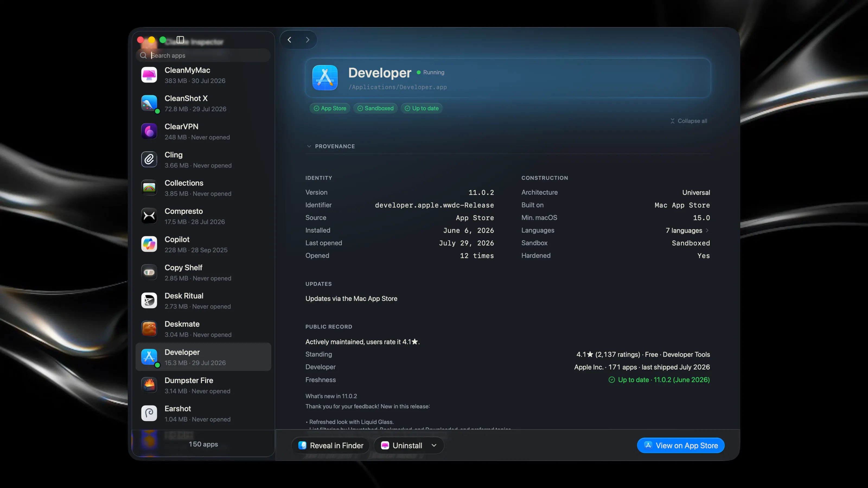868x488 pixels.
Task: Open the Copilot entry
Action: 203,245
